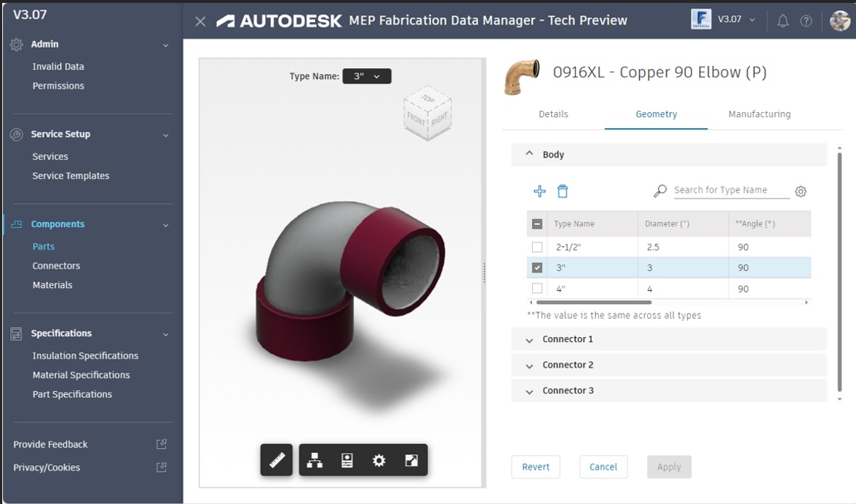Open the notifications bell icon
Viewport: 856px width, 504px height.
coord(783,21)
